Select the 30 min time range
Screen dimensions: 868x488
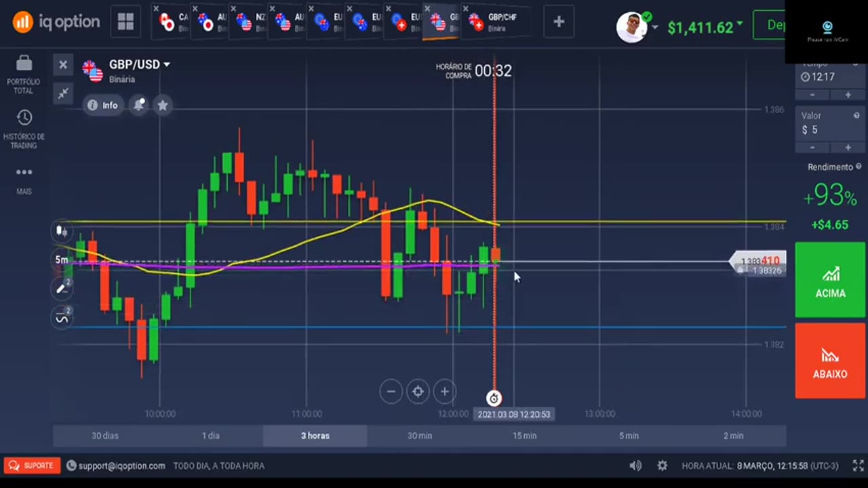[x=420, y=436]
